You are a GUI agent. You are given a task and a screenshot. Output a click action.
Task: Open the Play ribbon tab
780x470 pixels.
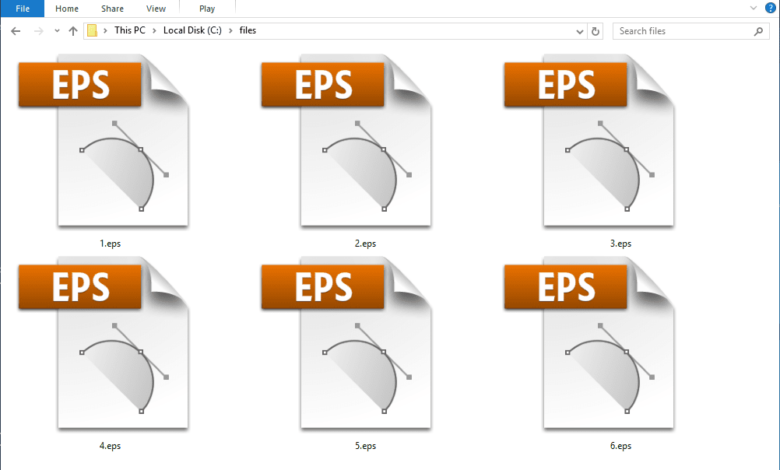click(205, 8)
